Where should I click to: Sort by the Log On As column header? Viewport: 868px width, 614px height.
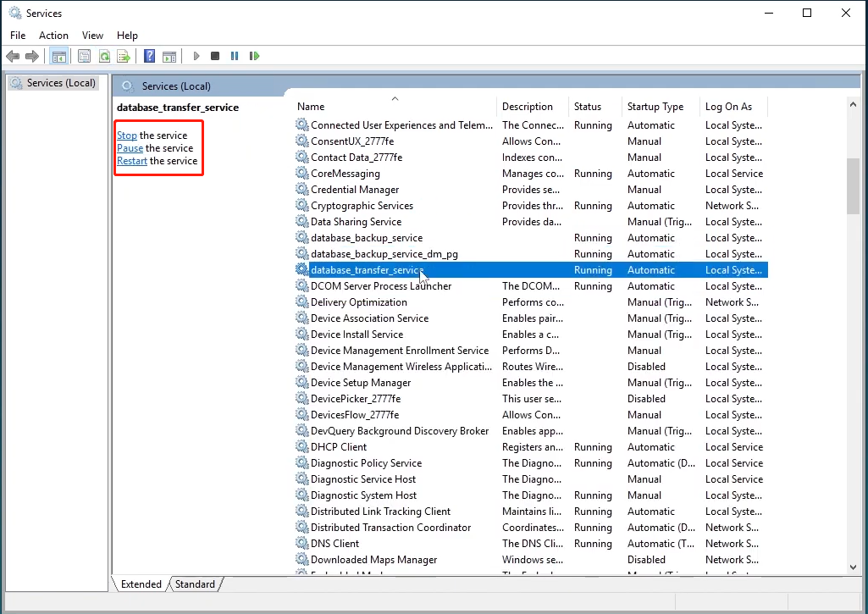click(734, 107)
